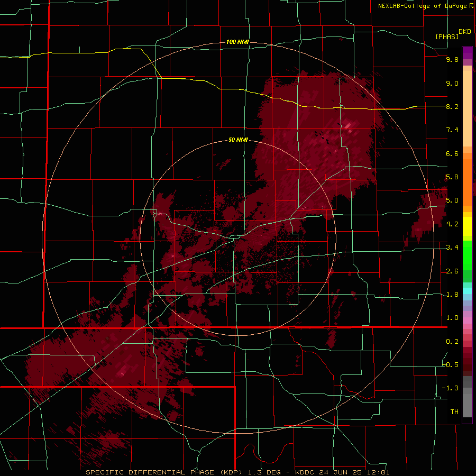
Task: Click the -1.3 value on the scale
Action: tap(451, 388)
